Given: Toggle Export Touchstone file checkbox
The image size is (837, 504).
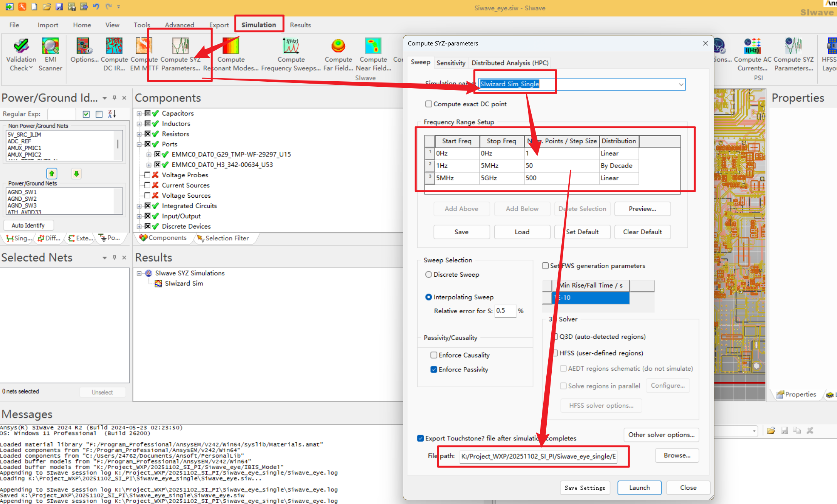Looking at the screenshot, I should (421, 438).
